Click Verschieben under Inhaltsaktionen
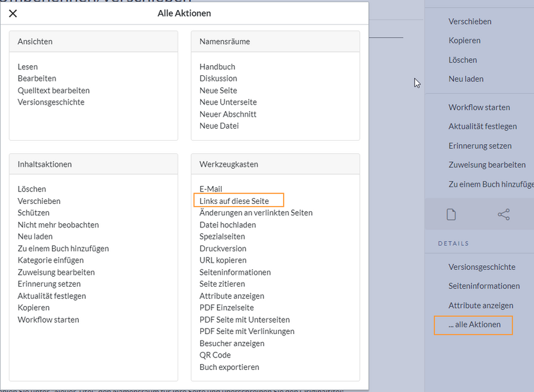534x392 pixels. [x=39, y=201]
